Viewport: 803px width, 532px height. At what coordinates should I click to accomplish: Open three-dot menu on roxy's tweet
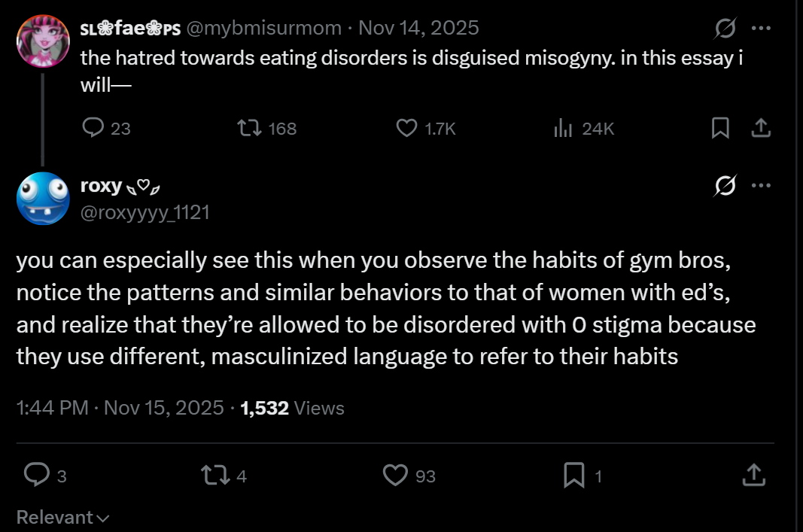pos(761,185)
